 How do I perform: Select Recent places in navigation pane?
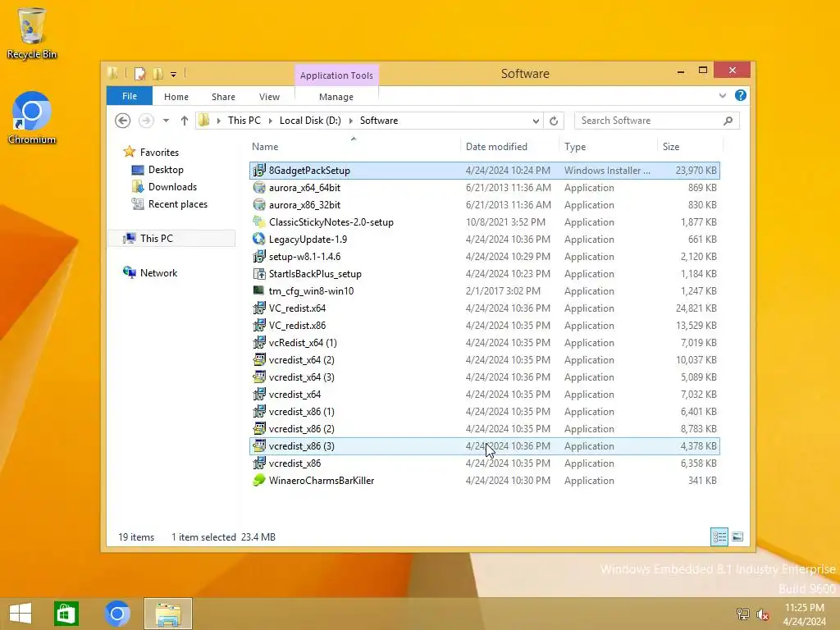(x=177, y=204)
